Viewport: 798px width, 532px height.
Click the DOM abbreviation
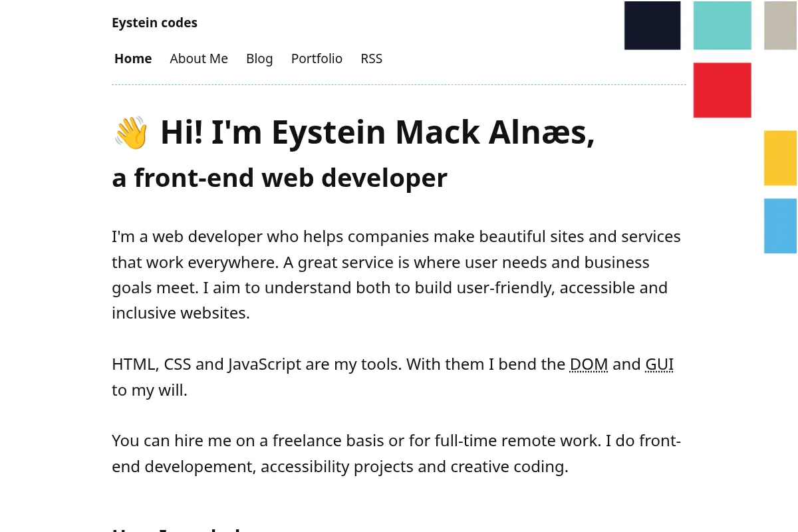tap(589, 364)
